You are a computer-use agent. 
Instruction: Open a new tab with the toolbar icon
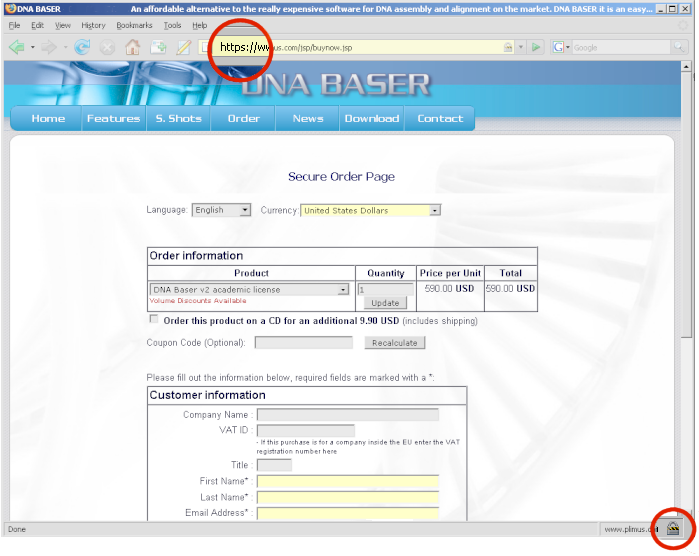158,47
